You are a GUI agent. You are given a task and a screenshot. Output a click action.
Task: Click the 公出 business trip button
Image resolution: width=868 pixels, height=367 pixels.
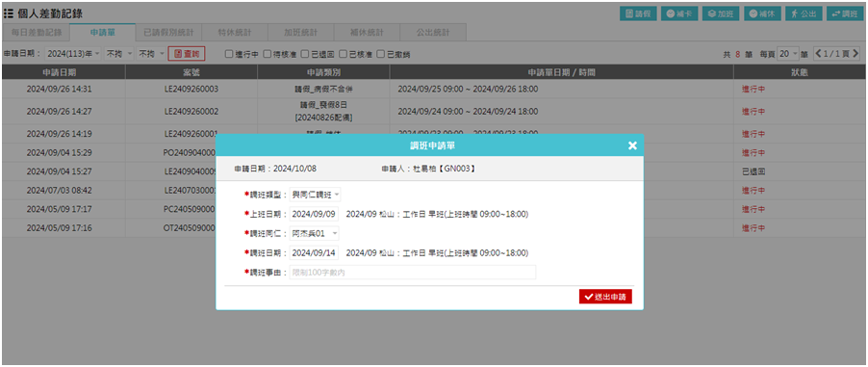804,13
